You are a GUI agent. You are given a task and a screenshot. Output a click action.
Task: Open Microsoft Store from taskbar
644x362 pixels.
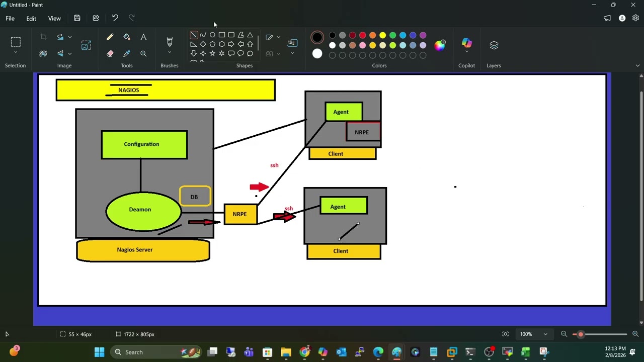(267, 352)
